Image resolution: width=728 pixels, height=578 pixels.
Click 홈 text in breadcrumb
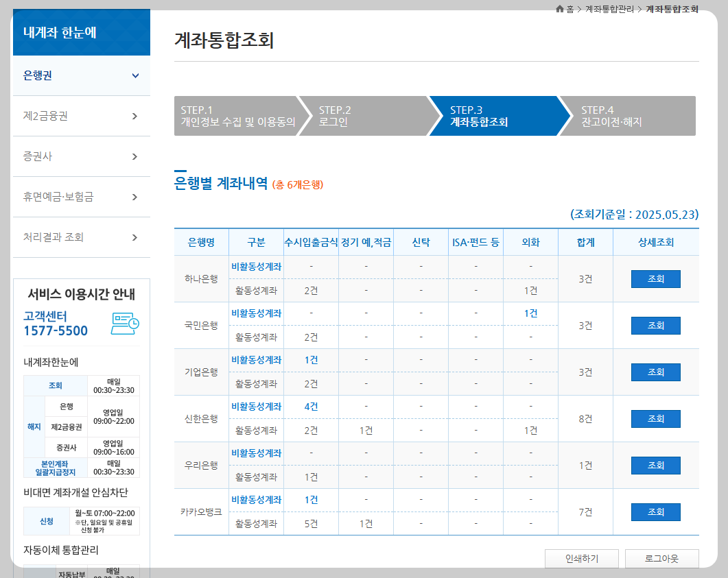point(570,9)
